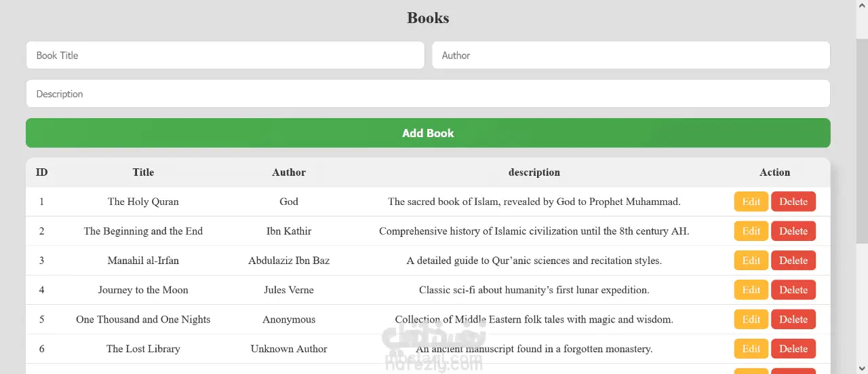Screen dimensions: 868x374
Task: Delete The Lost Library row
Action: click(x=793, y=349)
